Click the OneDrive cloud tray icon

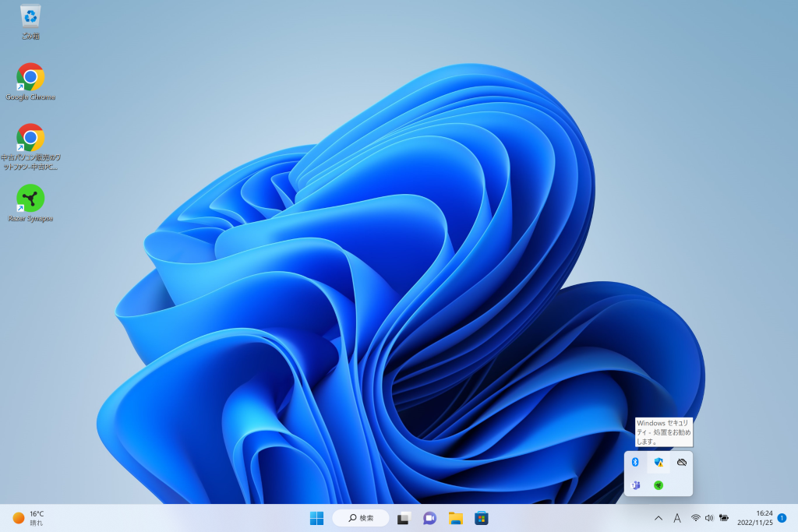point(682,462)
